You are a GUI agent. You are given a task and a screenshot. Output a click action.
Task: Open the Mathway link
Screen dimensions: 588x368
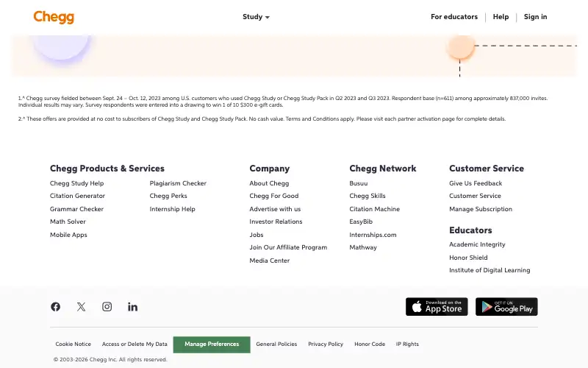pos(363,247)
